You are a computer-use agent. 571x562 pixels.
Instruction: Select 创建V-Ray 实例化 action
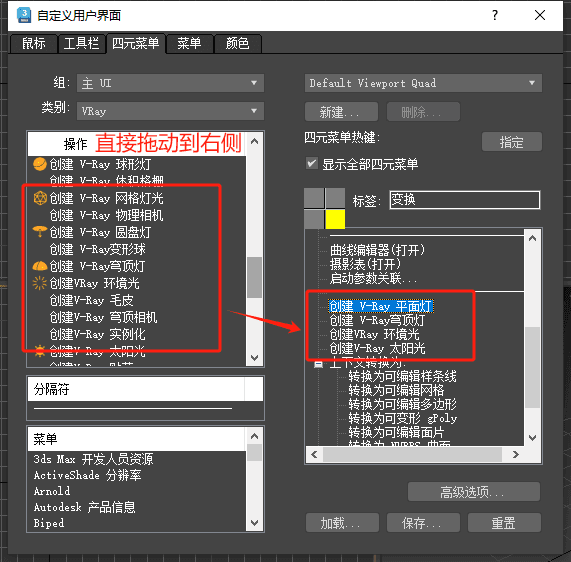[x=98, y=334]
